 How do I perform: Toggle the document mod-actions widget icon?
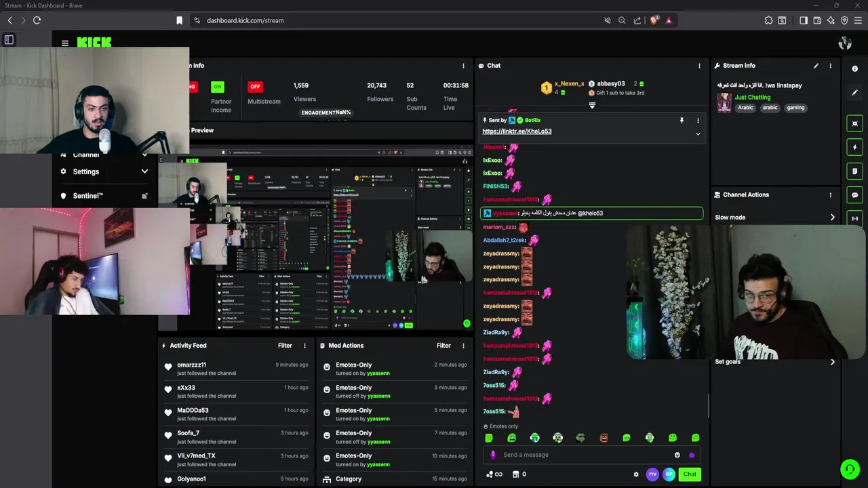pyautogui.click(x=854, y=171)
